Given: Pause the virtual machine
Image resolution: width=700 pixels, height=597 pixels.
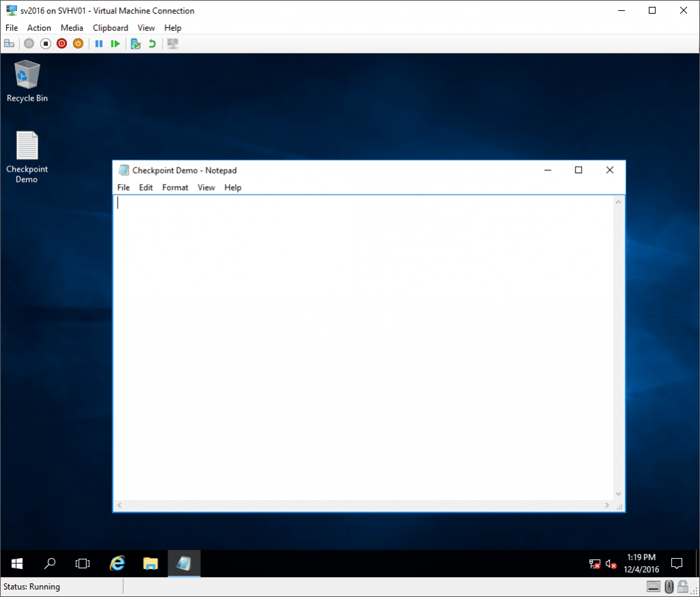Looking at the screenshot, I should click(99, 44).
